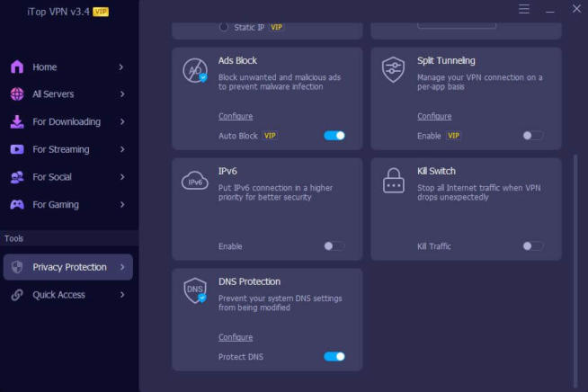Click VIP badge beside Static IP

276,27
